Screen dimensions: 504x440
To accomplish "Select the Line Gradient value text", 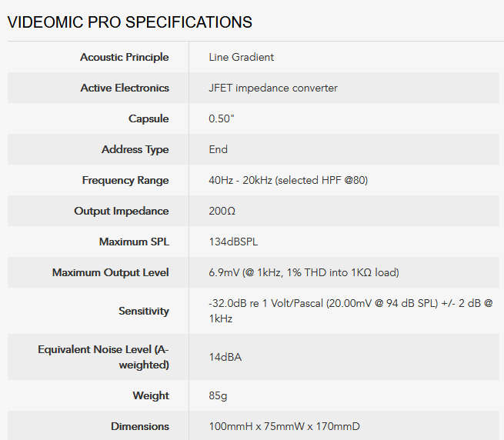I will click(241, 57).
